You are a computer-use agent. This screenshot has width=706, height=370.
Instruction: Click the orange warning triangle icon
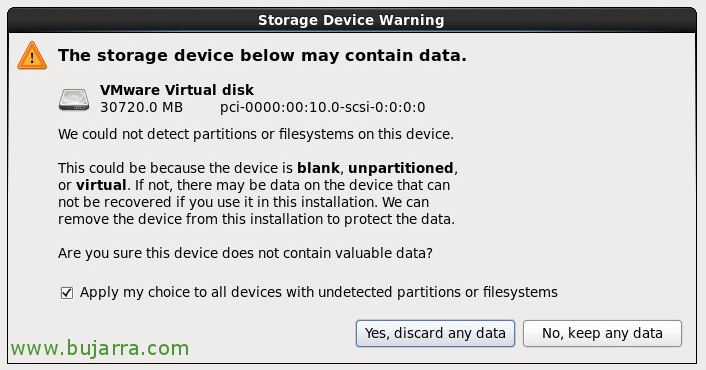(32, 56)
